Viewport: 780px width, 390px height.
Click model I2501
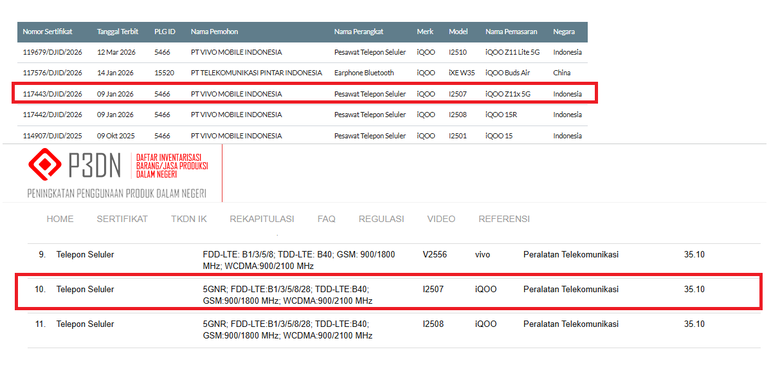[x=458, y=135]
